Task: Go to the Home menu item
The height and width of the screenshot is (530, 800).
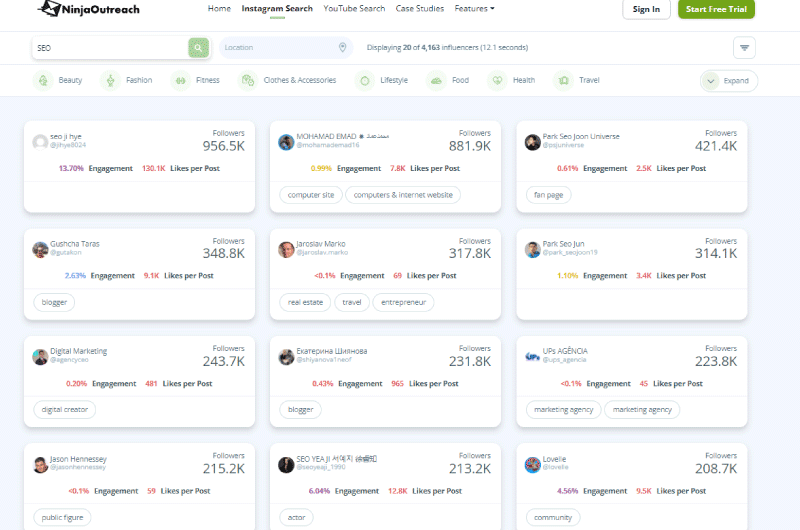Action: point(219,9)
